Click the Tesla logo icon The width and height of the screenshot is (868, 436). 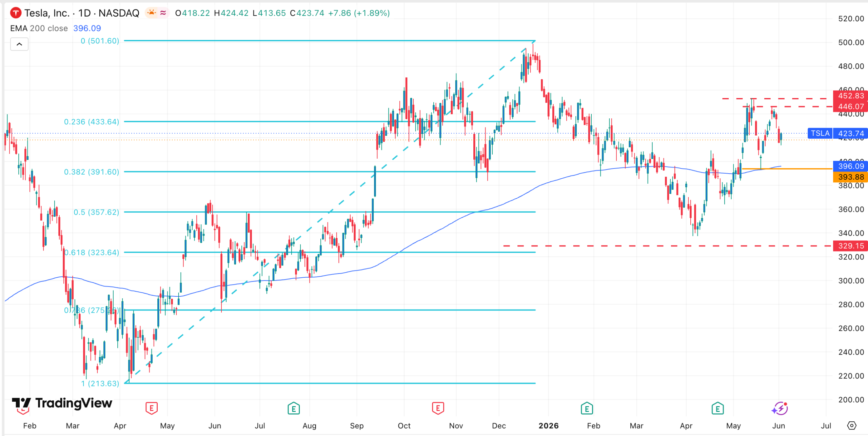click(x=16, y=13)
